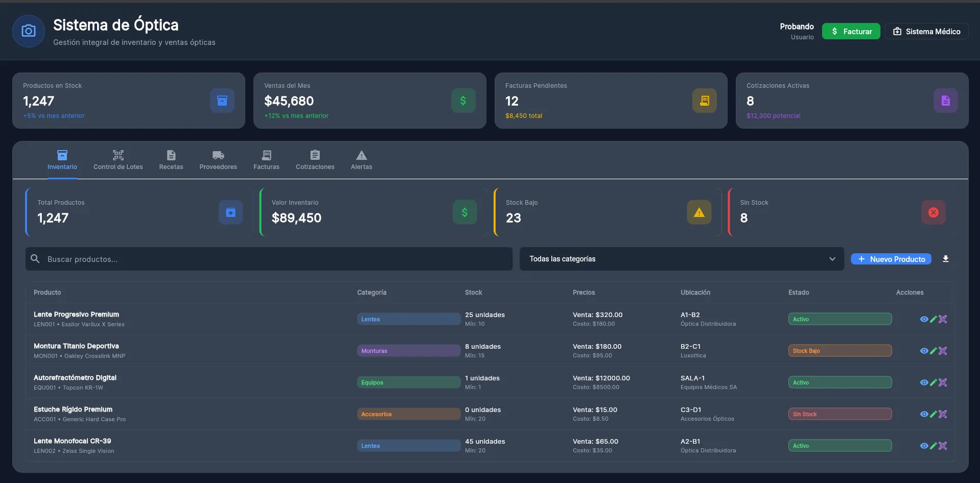Viewport: 980px width, 483px height.
Task: Click the download export icon next to Nuevo Producto
Action: point(946,259)
